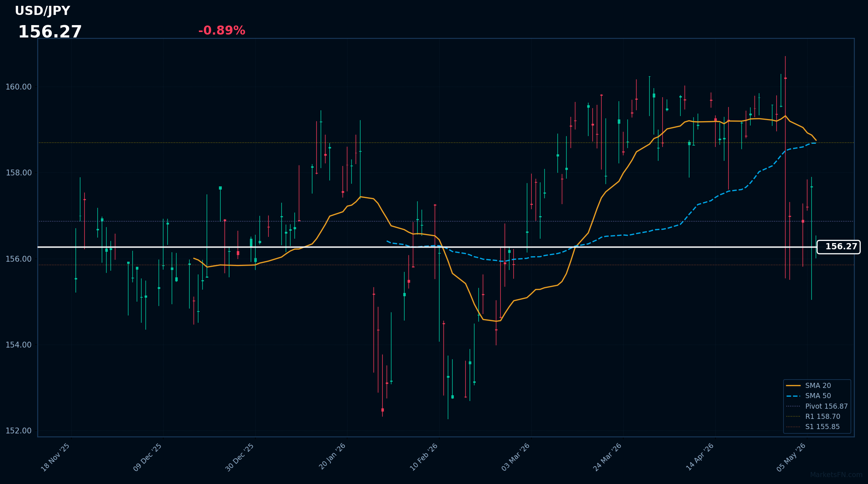This screenshot has width=868, height=484.
Task: Click the 154.00 y-axis label
Action: pos(19,345)
